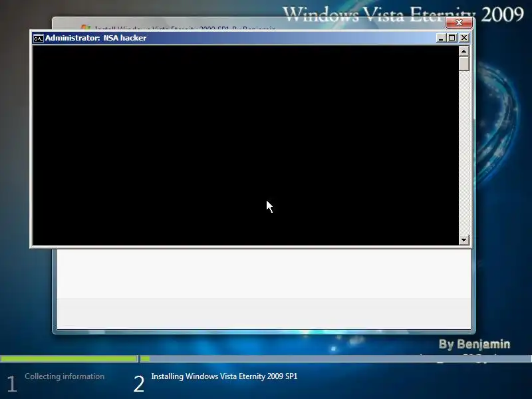Click the console scrollbar thumb

[464, 63]
